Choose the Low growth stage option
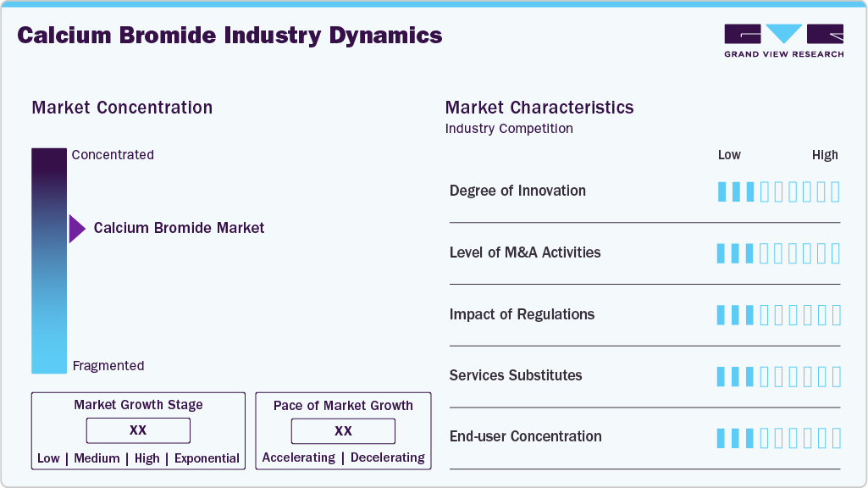 [48, 458]
